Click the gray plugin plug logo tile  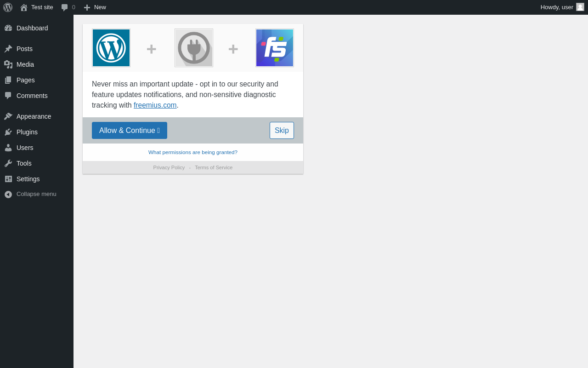point(194,48)
